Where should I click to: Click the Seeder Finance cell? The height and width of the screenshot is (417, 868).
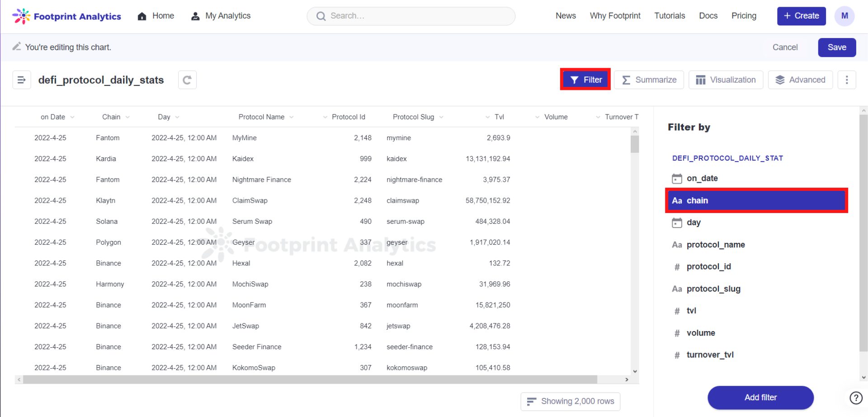(x=257, y=347)
